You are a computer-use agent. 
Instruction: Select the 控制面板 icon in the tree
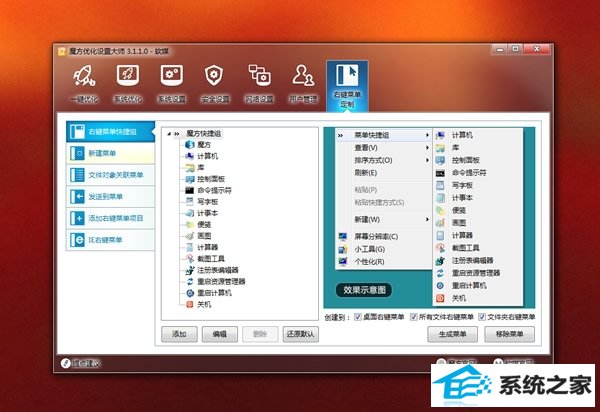(x=190, y=179)
